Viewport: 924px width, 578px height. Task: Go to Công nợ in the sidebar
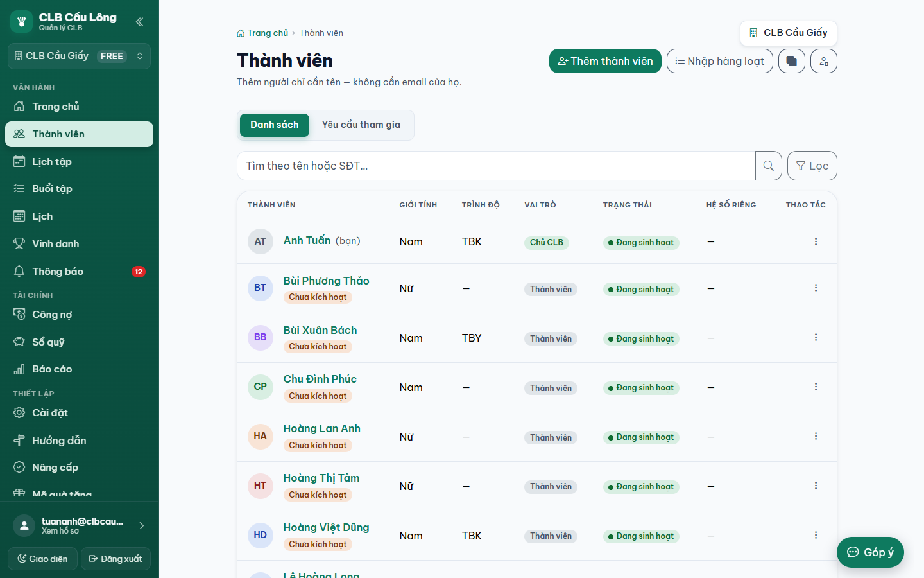(x=80, y=315)
